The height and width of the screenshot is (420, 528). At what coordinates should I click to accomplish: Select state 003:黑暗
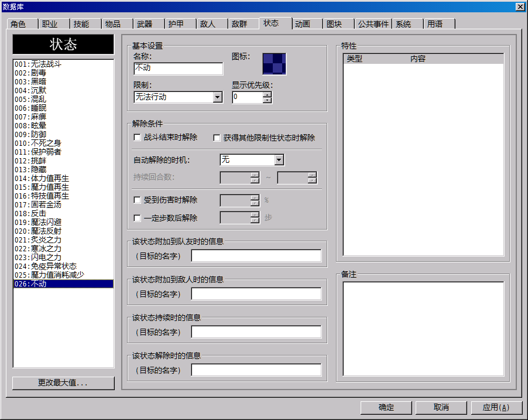pos(63,81)
